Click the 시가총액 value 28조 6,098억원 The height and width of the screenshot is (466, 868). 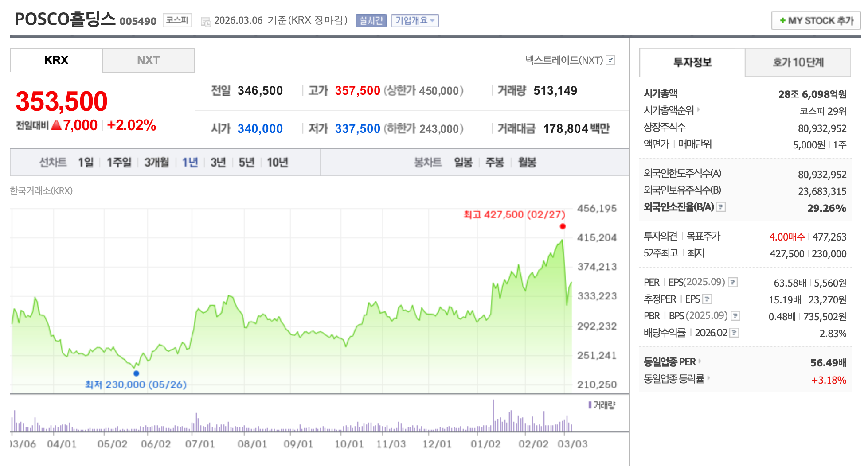coord(813,94)
